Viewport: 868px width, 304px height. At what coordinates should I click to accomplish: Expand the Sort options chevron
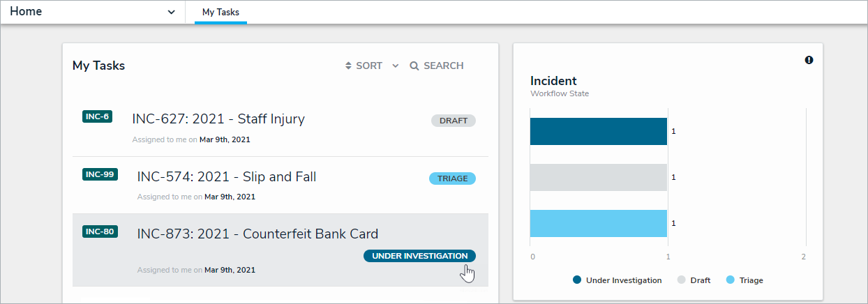click(396, 66)
